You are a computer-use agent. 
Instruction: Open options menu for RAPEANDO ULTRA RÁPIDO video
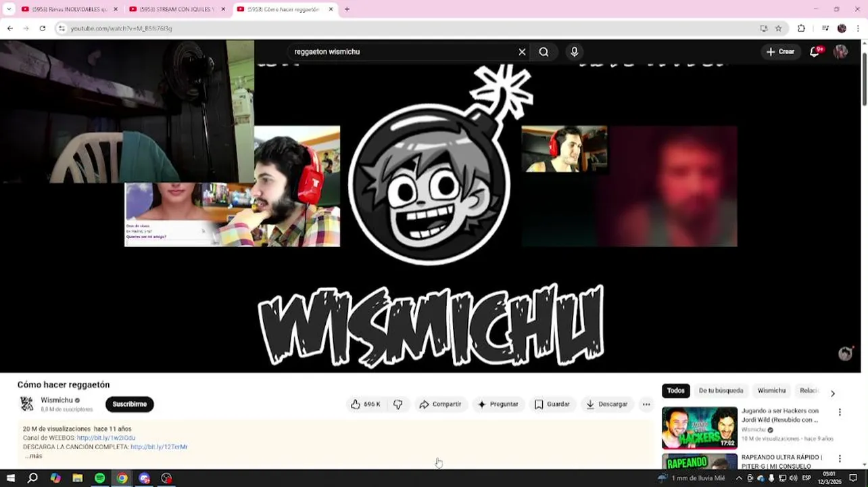(840, 459)
